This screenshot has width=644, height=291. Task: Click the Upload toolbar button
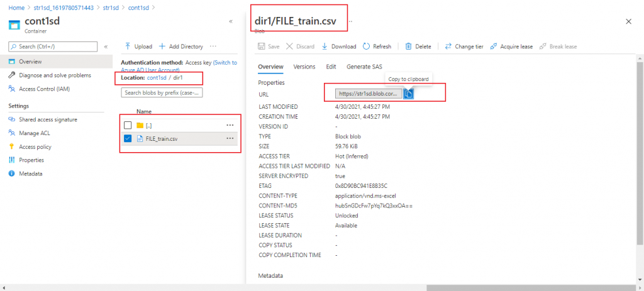(138, 47)
